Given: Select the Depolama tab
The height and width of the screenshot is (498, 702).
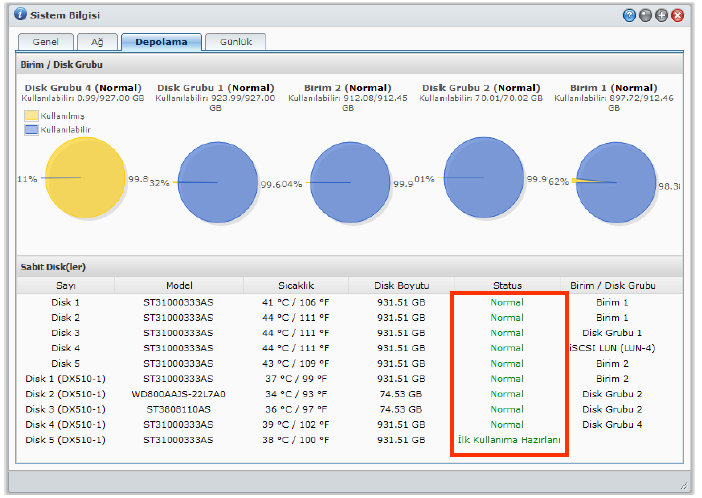Looking at the screenshot, I should click(160, 42).
